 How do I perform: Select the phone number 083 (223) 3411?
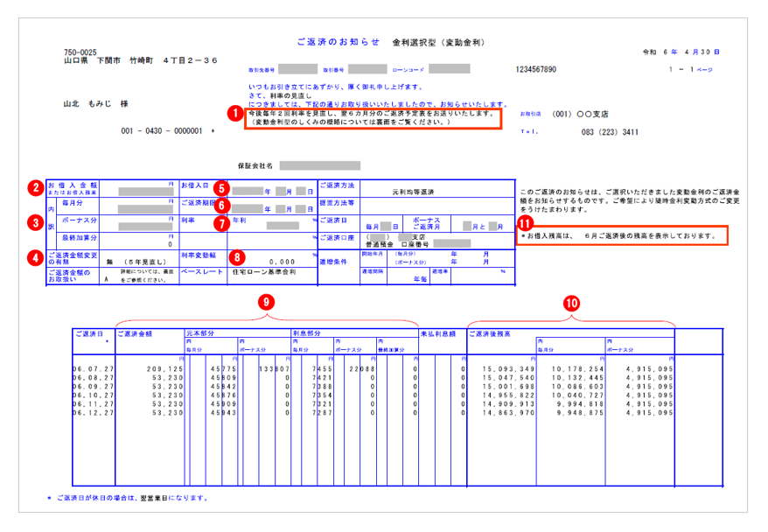tap(610, 132)
